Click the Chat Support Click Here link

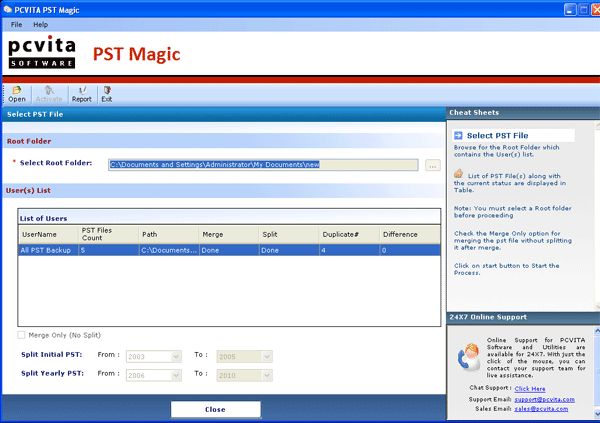click(530, 388)
